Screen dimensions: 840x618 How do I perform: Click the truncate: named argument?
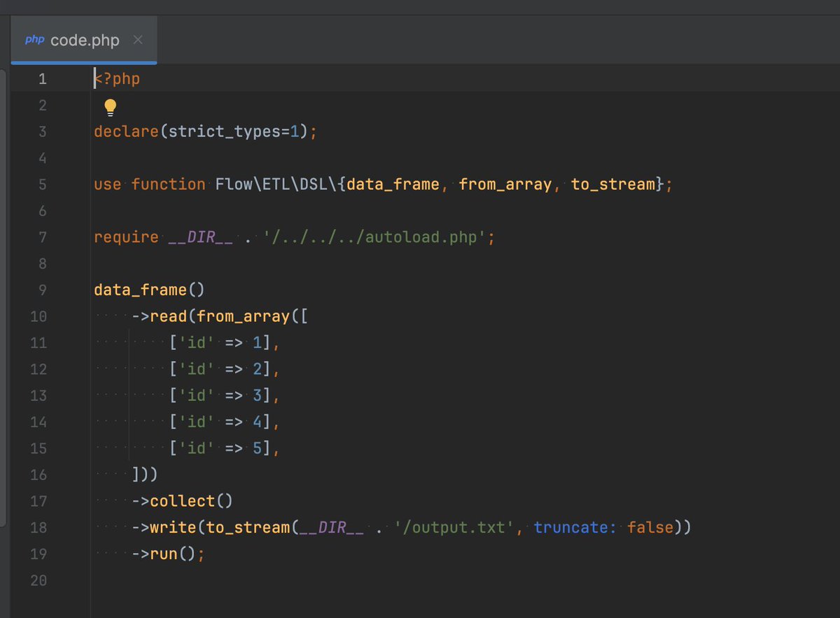(x=576, y=527)
